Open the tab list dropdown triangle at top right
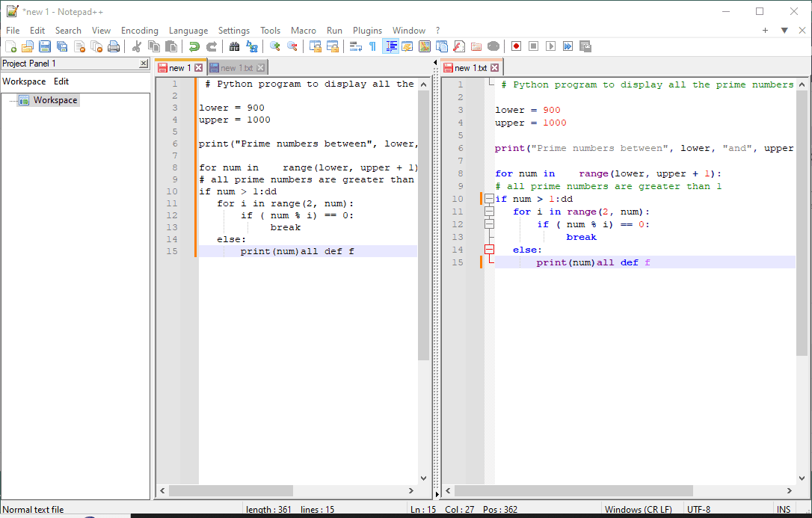The image size is (812, 518). (784, 31)
